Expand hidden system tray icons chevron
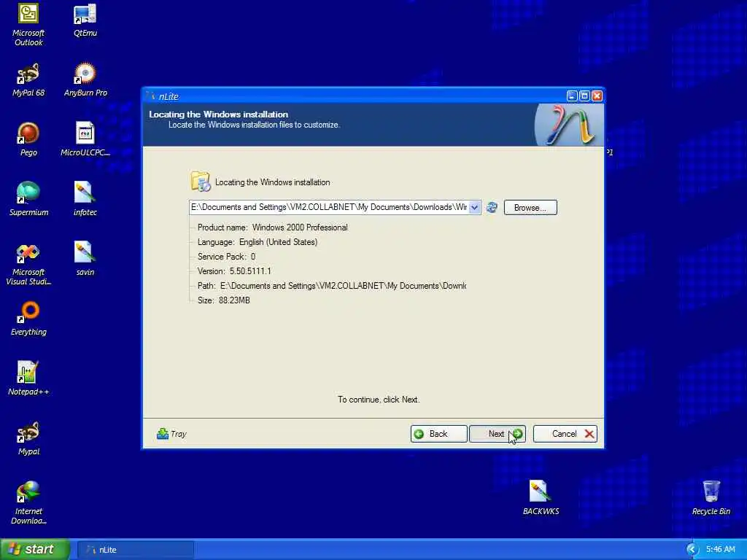The height and width of the screenshot is (560, 747). [x=692, y=550]
